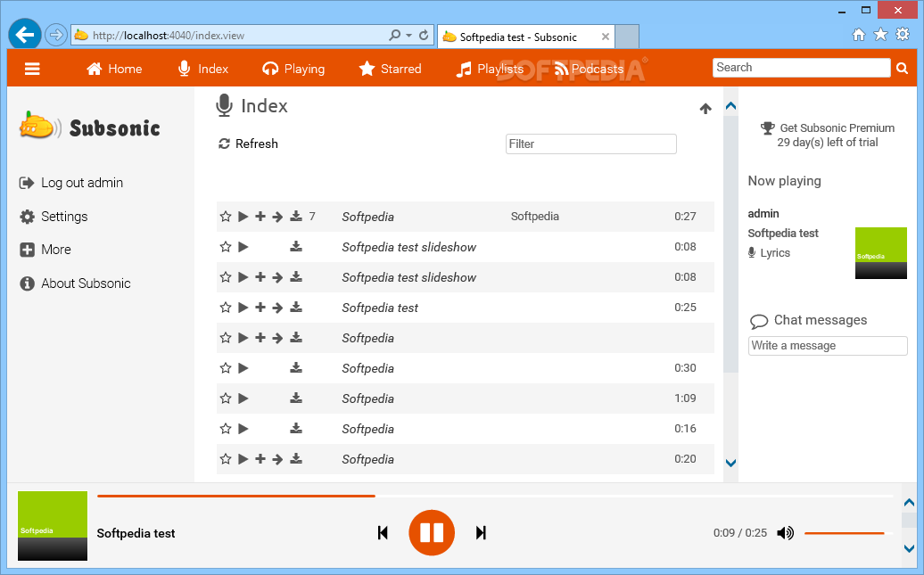Adjust the volume slider
The width and height of the screenshot is (924, 575).
(x=848, y=533)
